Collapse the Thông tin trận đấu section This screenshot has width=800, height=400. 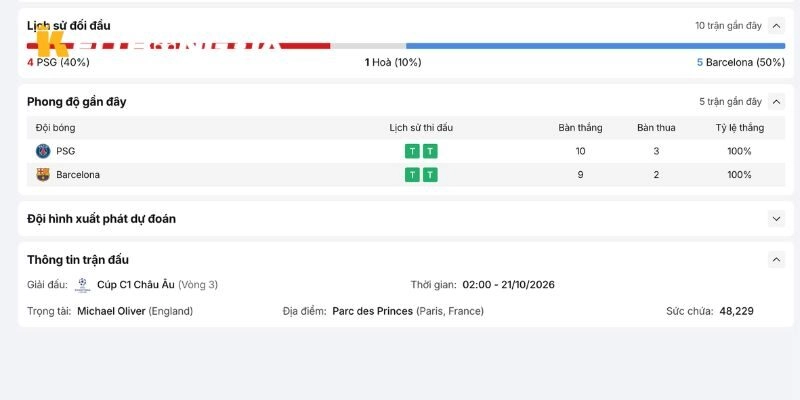[x=776, y=260]
